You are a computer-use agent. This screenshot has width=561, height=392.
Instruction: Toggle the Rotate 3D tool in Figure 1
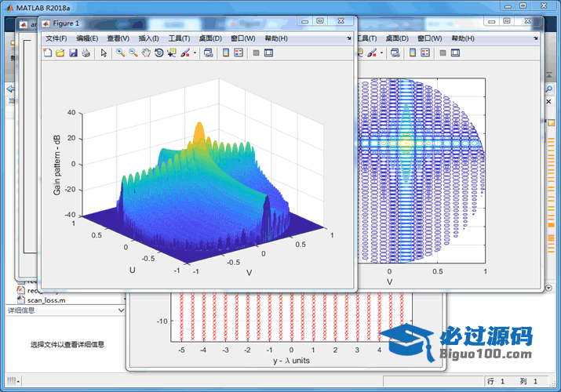[x=158, y=53]
